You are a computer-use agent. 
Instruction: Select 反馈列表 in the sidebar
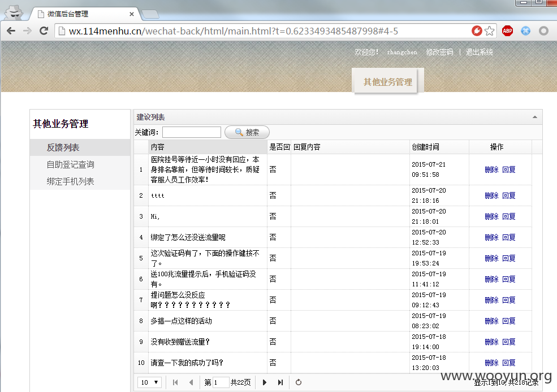[80, 147]
